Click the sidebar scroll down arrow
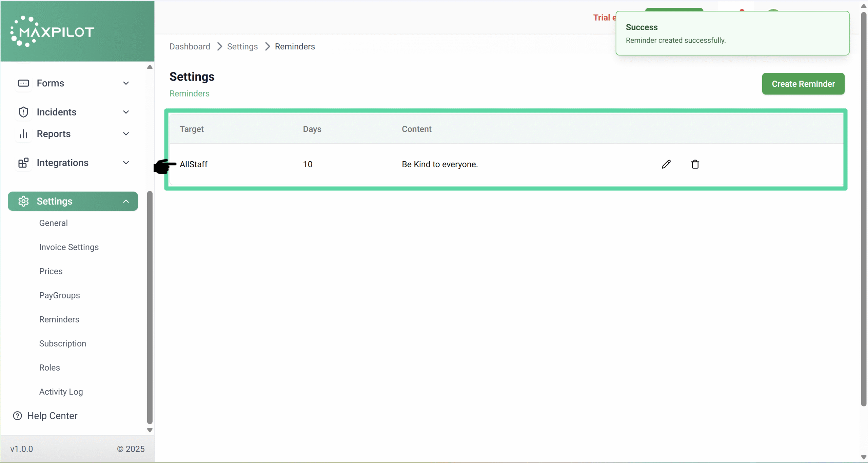This screenshot has width=868, height=463. pyautogui.click(x=150, y=430)
